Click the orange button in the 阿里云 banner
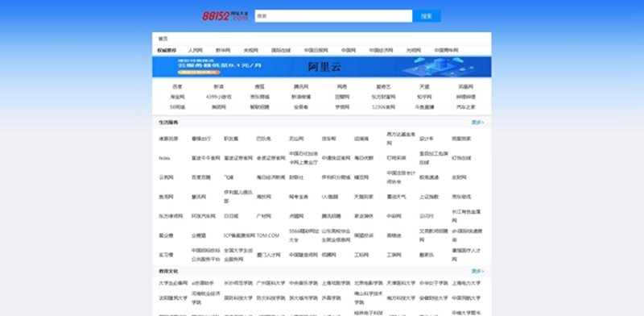This screenshot has width=644, height=316. click(x=199, y=73)
